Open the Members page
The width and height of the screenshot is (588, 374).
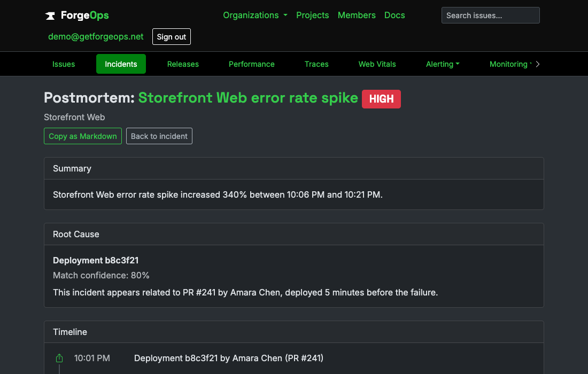pos(357,15)
